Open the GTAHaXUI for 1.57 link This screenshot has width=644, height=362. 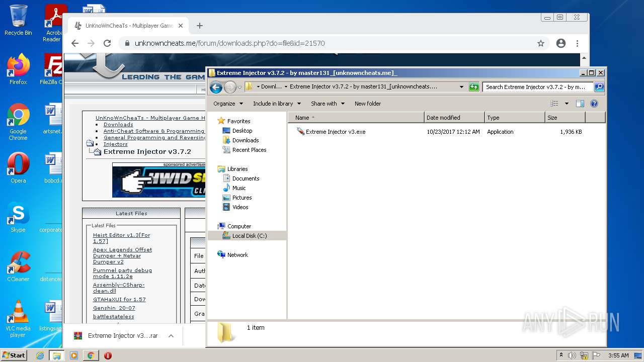[x=119, y=299]
